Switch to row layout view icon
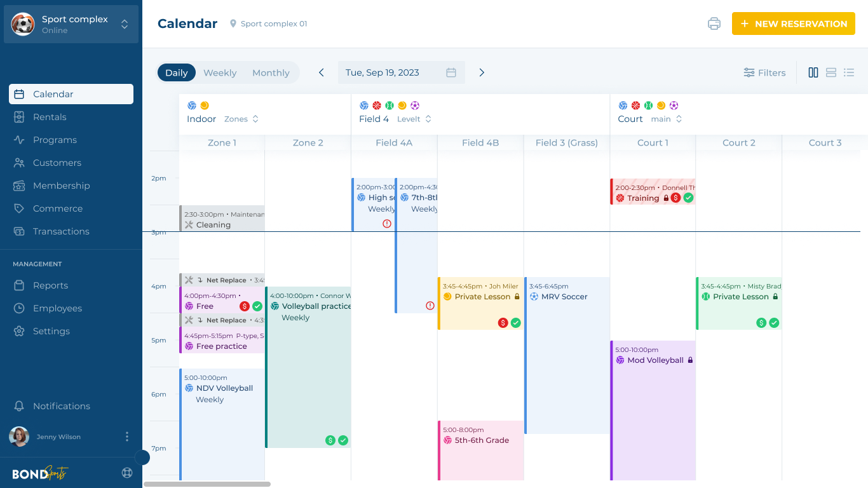Image resolution: width=868 pixels, height=488 pixels. [x=831, y=72]
